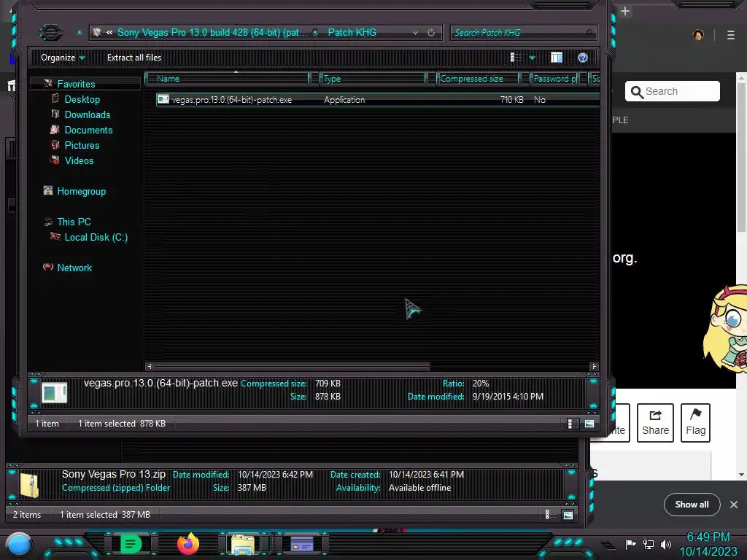The height and width of the screenshot is (560, 747).
Task: Click the Flag button in browser
Action: pos(695,423)
